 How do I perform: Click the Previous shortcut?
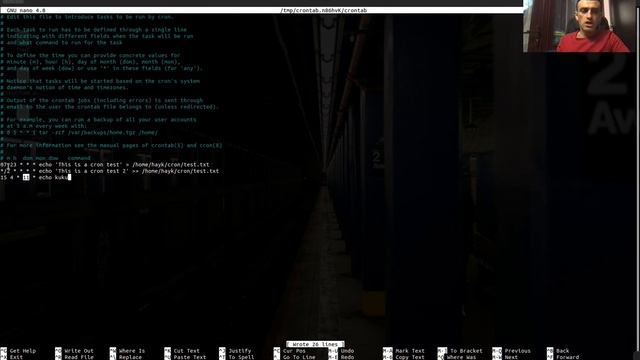(511, 351)
